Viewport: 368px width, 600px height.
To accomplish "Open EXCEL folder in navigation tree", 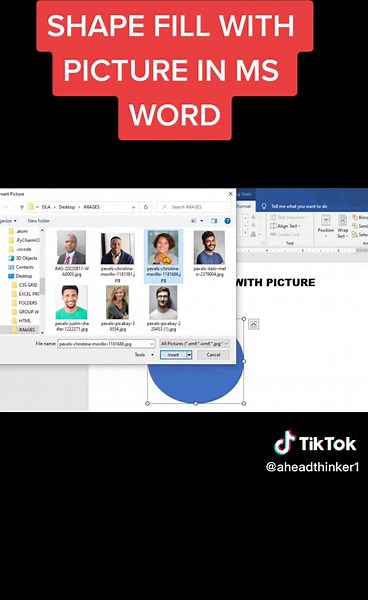I will (25, 294).
